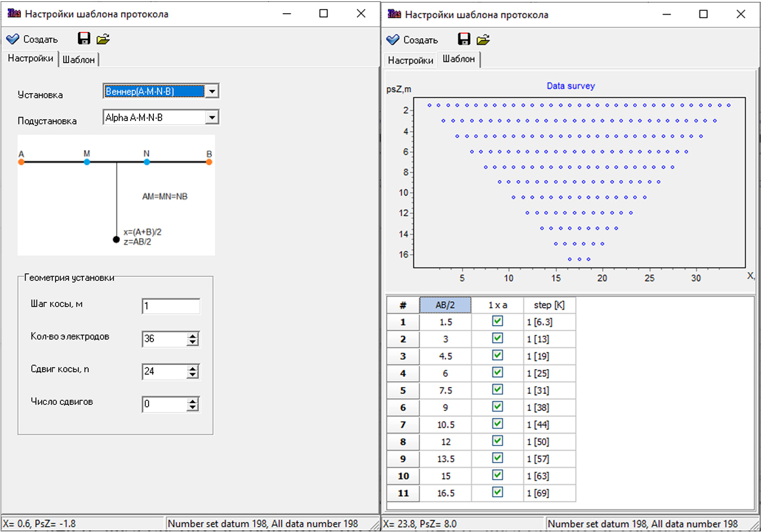Toggle checkbox in row 8 (AB/2 12)
The height and width of the screenshot is (532, 762).
pyautogui.click(x=498, y=441)
